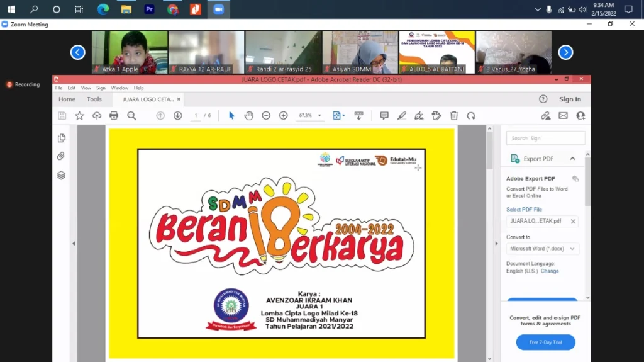Screen dimensions: 644x362
Task: Open Premiere Pro from taskbar
Action: [150, 9]
